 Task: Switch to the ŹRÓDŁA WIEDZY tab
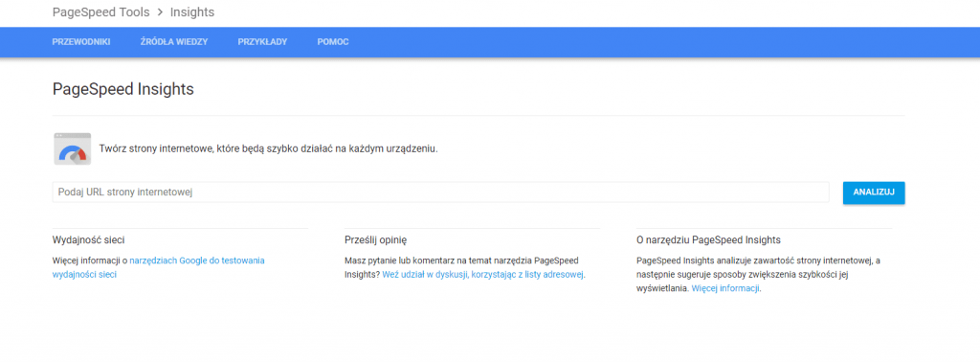tap(174, 42)
